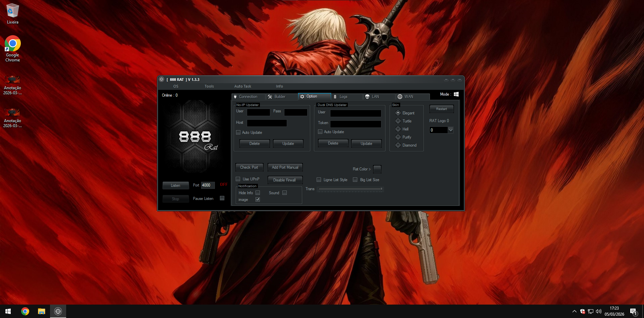This screenshot has height=318, width=644.
Task: Switch to the Connection tab
Action: (x=248, y=97)
